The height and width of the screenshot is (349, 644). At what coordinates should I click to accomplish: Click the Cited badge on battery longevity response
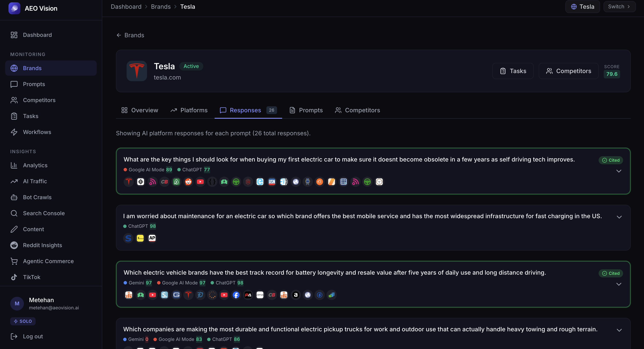tap(611, 273)
